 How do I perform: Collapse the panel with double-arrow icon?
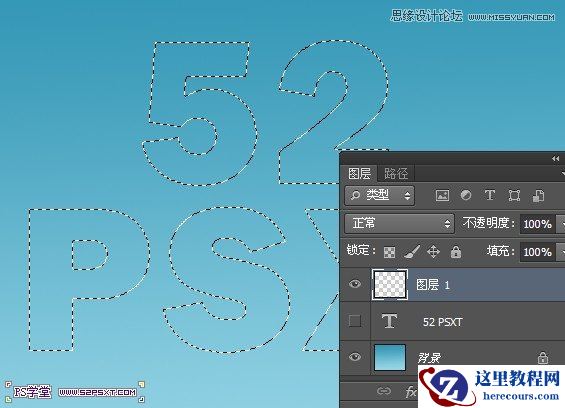click(555, 159)
